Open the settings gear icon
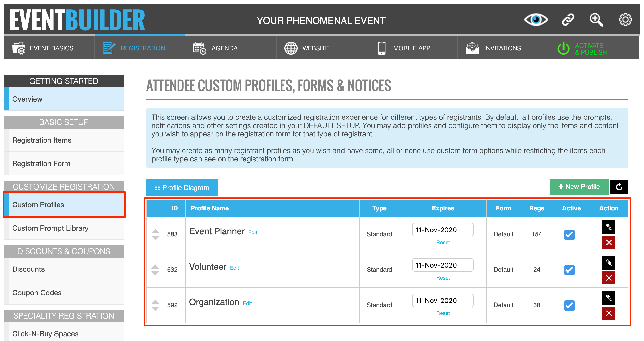The image size is (644, 341). tap(625, 20)
